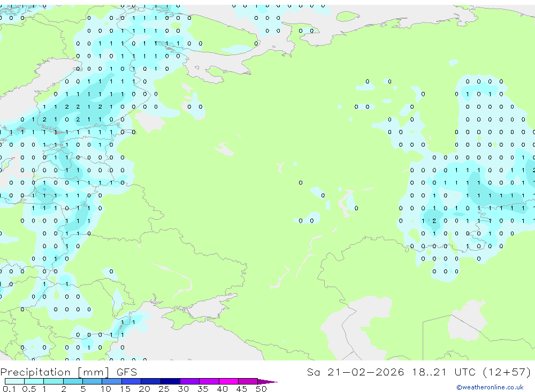
Task: Click the legend label "15"
Action: (x=125, y=389)
